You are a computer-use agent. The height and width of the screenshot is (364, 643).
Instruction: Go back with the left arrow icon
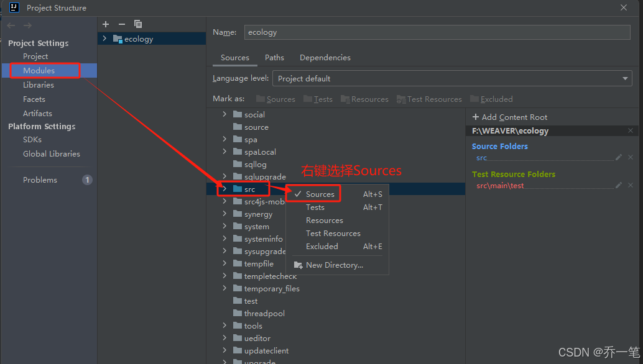[11, 25]
